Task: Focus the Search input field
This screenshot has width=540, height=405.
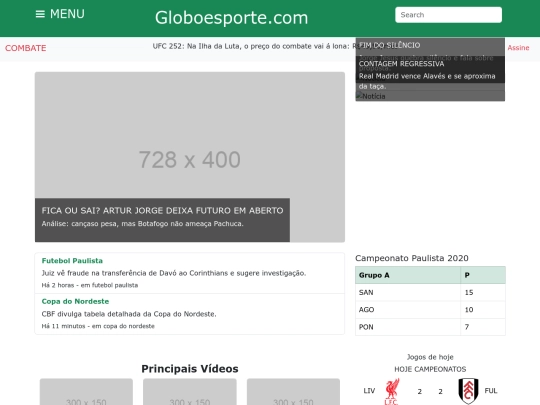Action: click(448, 15)
